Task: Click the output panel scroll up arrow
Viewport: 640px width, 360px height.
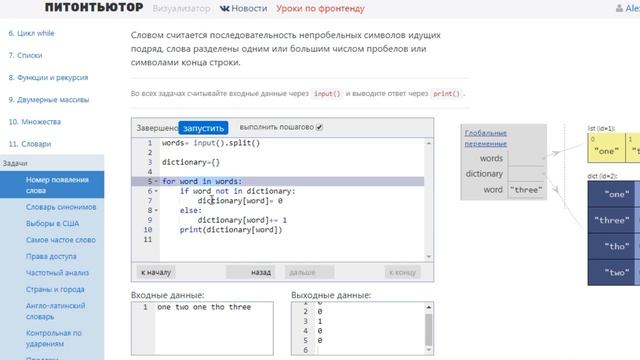Action: [x=429, y=307]
